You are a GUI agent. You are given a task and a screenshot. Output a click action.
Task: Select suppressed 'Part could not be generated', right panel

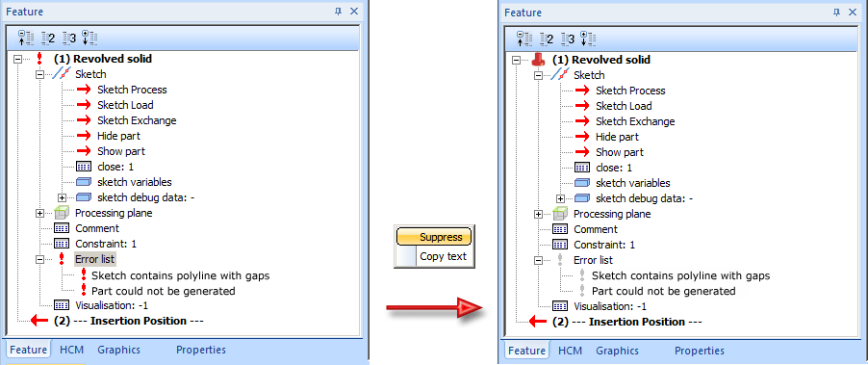click(664, 291)
